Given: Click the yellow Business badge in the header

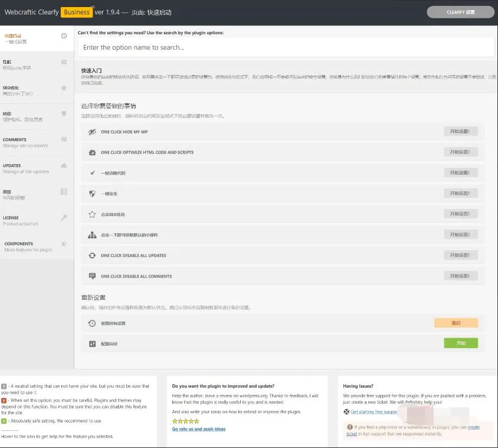Looking at the screenshot, I should [77, 12].
